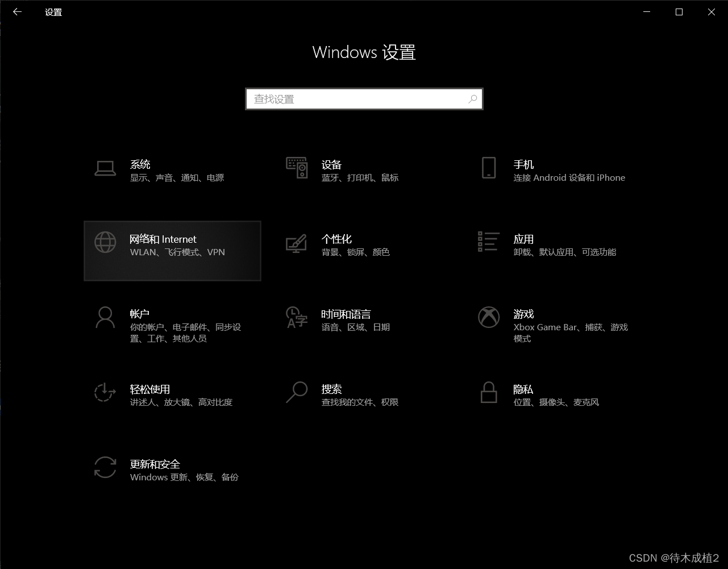Click the text Windows 更新、恢复、备份
The width and height of the screenshot is (728, 569).
point(184,477)
